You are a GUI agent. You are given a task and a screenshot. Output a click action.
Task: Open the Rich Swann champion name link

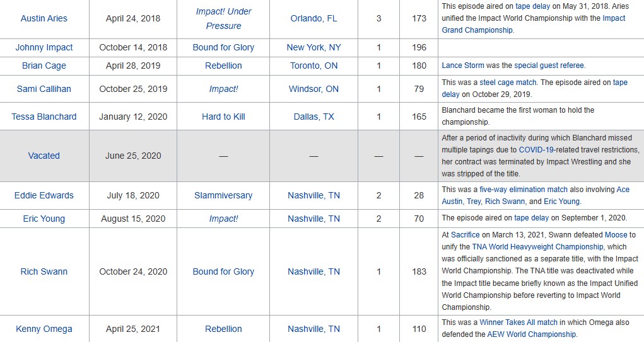point(44,271)
